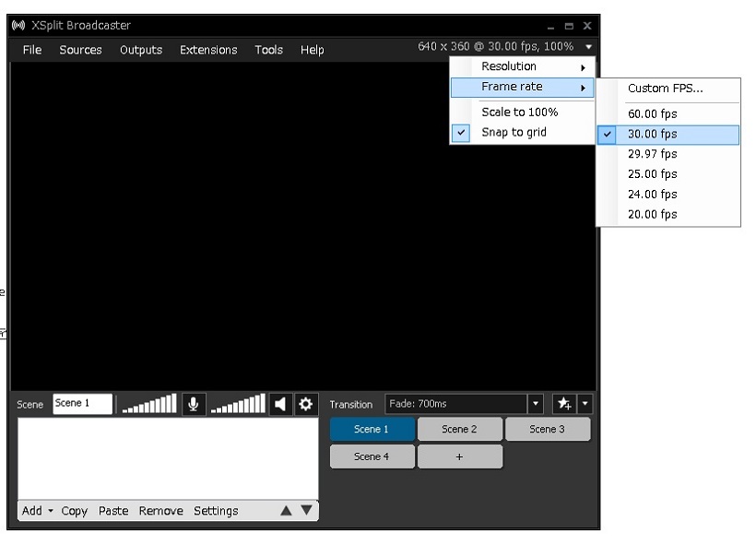Select 30.00 fps frame rate
This screenshot has width=756, height=545.
point(668,135)
